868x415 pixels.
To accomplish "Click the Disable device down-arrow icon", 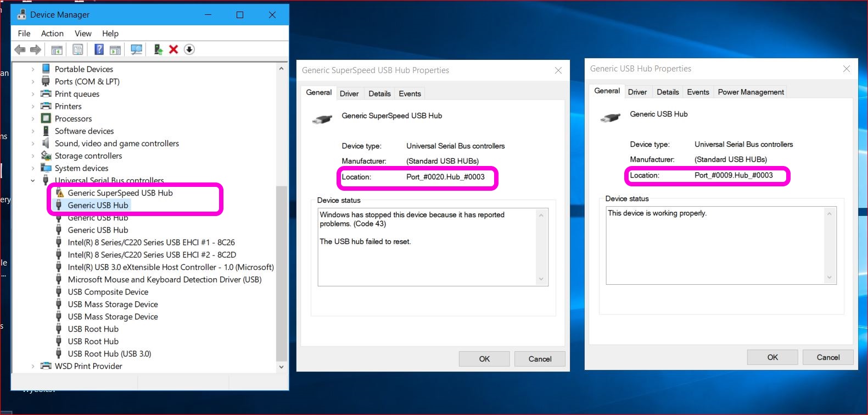I will tap(189, 49).
